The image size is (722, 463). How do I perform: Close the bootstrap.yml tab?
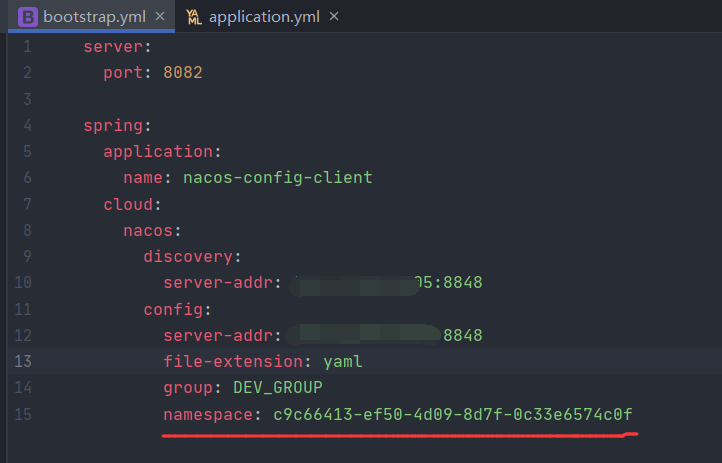(x=160, y=16)
